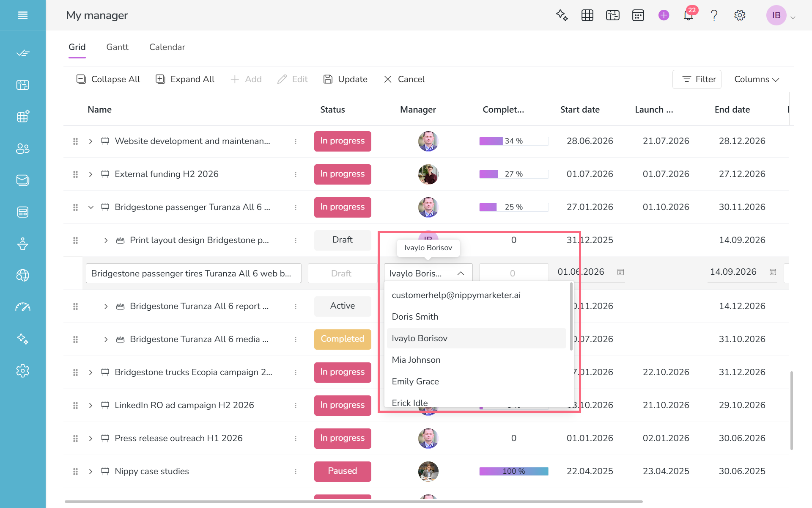Click Expand All
812x508 pixels.
pyautogui.click(x=185, y=79)
